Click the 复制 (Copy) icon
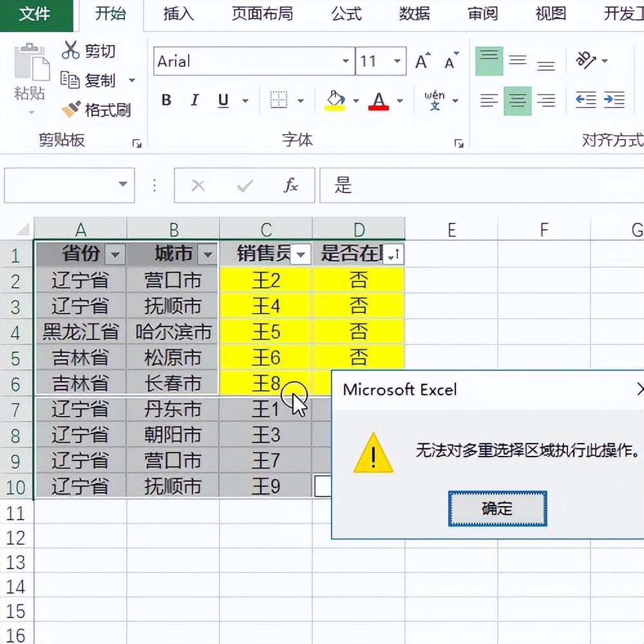Viewport: 644px width, 644px height. pyautogui.click(x=71, y=80)
